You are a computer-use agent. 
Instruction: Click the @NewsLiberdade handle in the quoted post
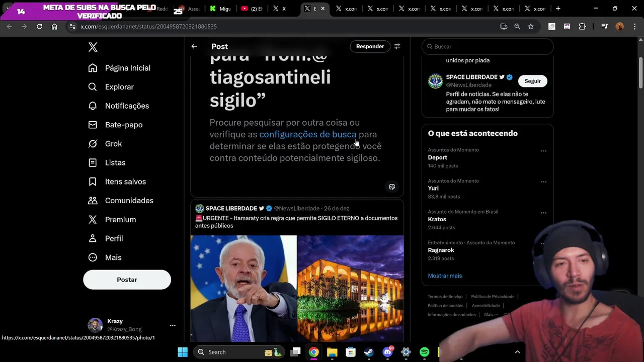[x=297, y=208]
